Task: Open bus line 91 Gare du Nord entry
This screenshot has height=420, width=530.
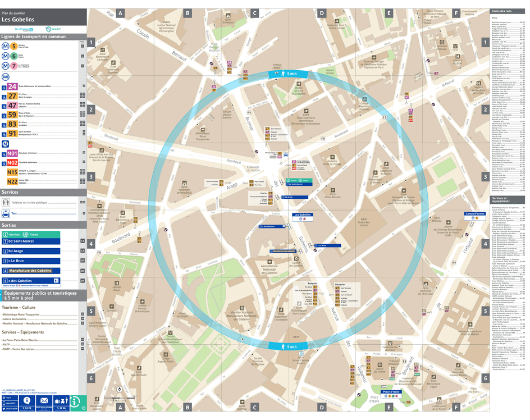Action: 12,132
